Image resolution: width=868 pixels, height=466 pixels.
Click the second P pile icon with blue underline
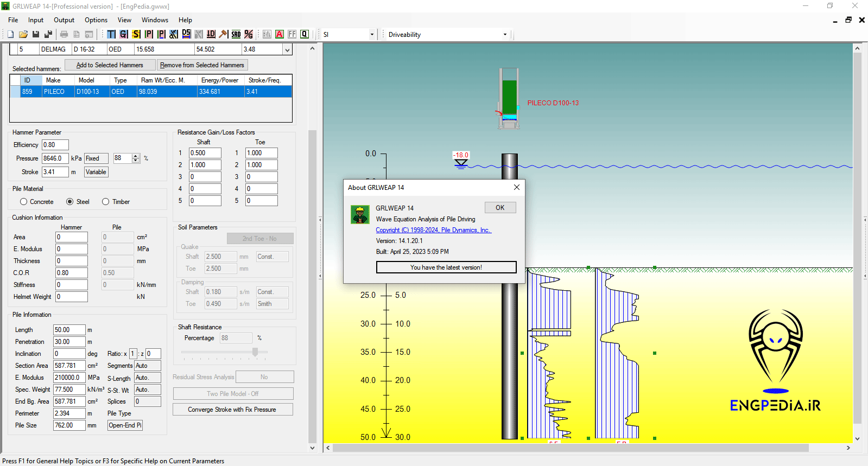click(161, 34)
